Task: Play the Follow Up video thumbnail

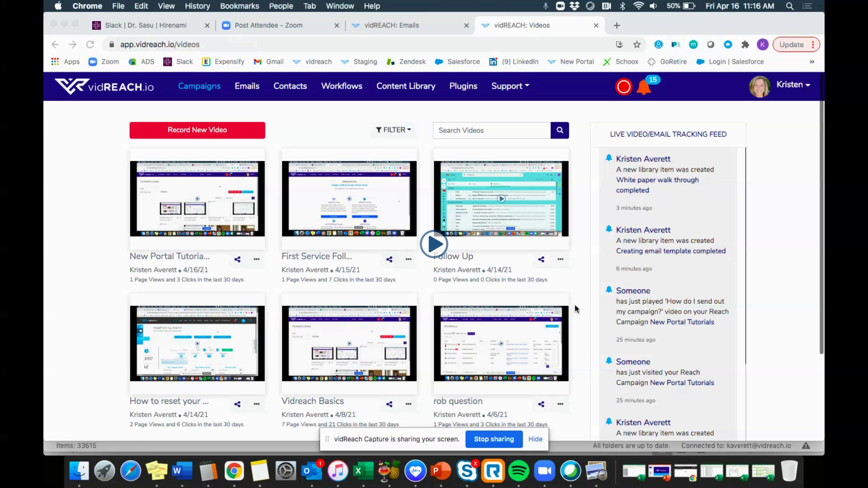Action: 501,199
